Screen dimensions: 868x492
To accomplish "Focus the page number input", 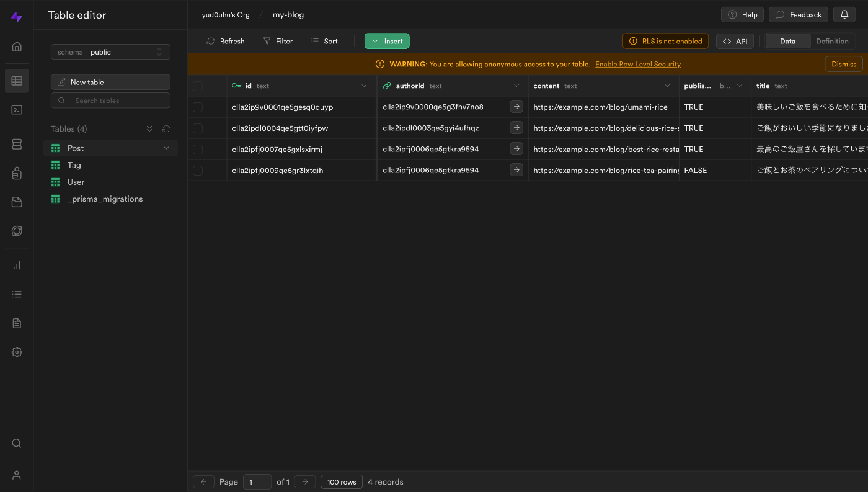I will (257, 481).
